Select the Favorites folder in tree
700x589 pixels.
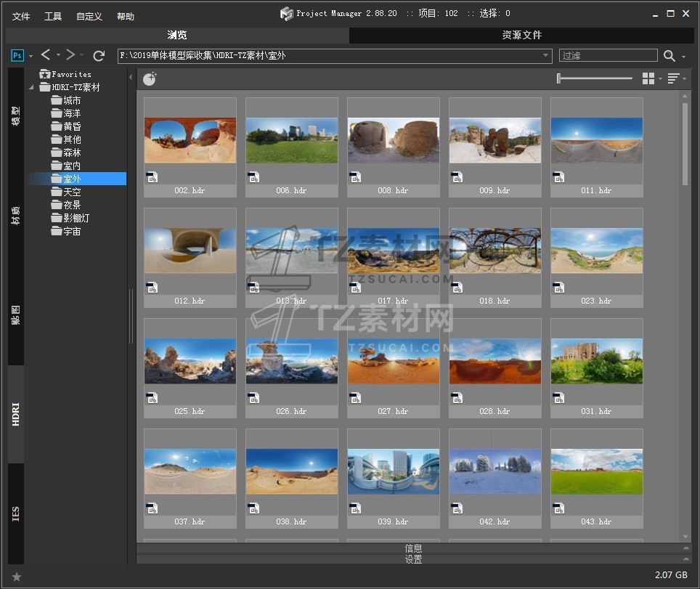click(65, 74)
